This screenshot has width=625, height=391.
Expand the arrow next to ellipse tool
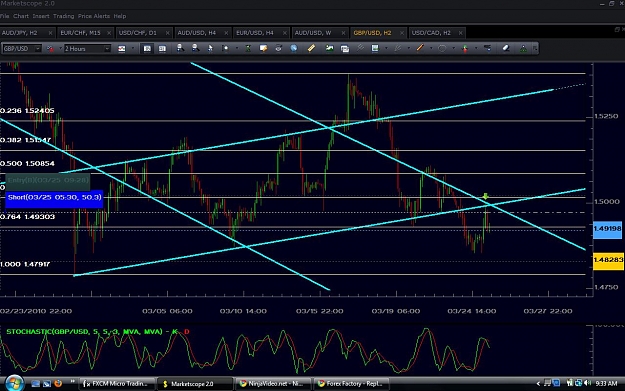click(x=454, y=49)
